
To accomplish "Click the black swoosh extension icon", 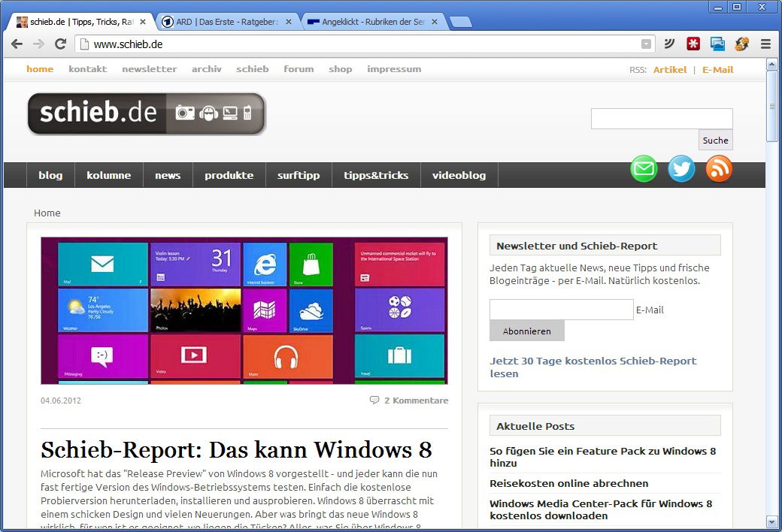I will 669,44.
